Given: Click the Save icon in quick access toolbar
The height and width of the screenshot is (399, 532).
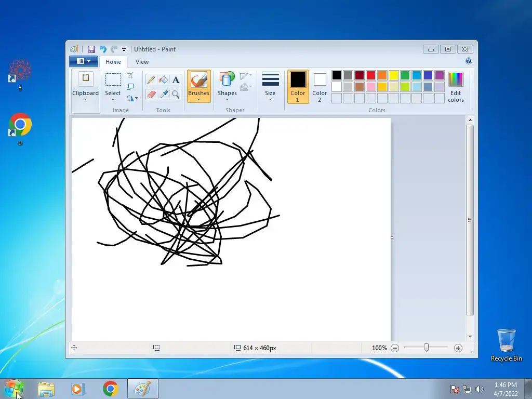Looking at the screenshot, I should click(x=91, y=49).
